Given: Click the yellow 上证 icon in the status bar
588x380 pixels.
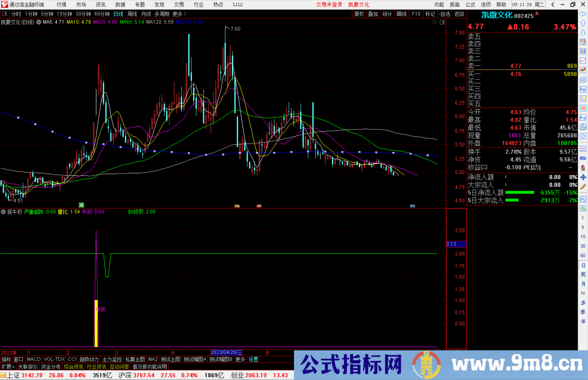Looking at the screenshot, I should coord(4,375).
